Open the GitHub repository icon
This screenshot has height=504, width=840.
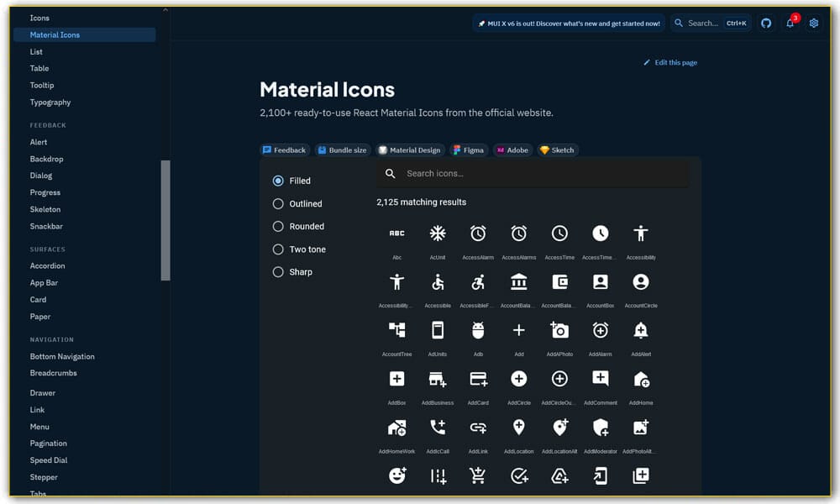click(765, 23)
